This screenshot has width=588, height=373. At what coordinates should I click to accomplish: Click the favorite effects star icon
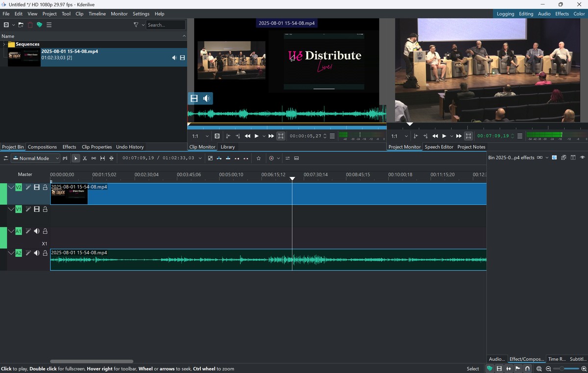pyautogui.click(x=259, y=158)
